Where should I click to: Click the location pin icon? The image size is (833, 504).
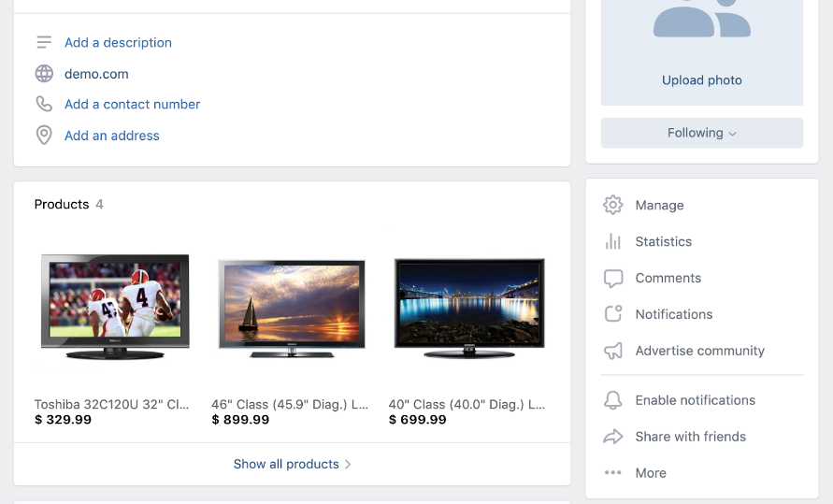click(44, 135)
